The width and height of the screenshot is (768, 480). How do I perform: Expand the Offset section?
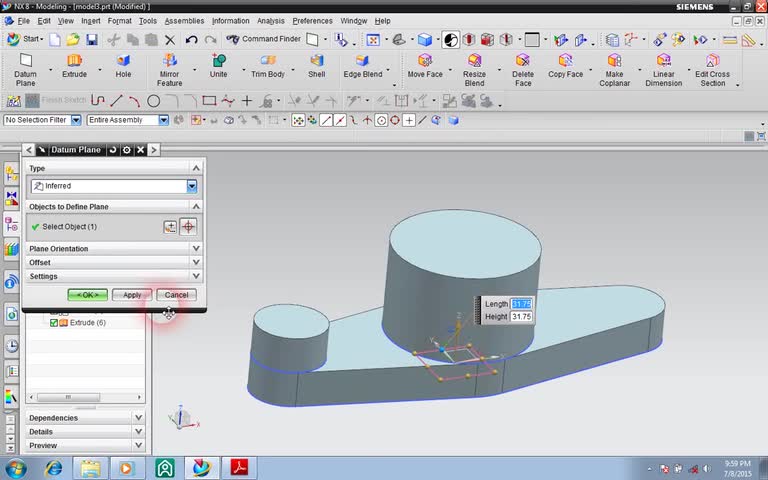(x=112, y=263)
